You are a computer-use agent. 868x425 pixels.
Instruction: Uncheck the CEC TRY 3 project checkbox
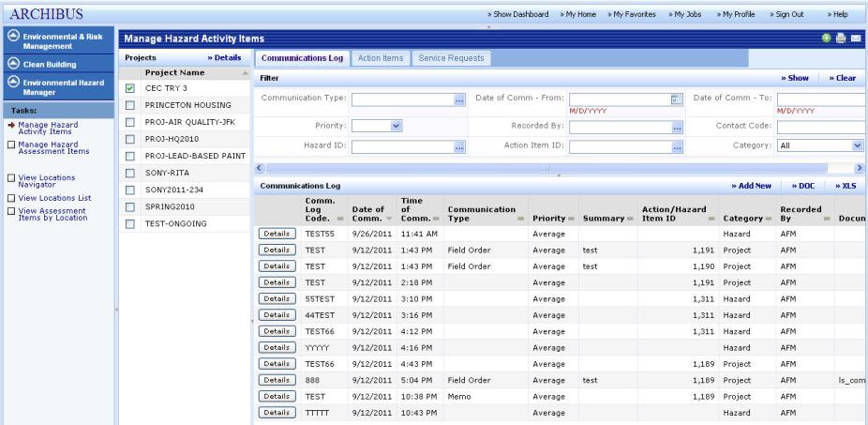[130, 88]
